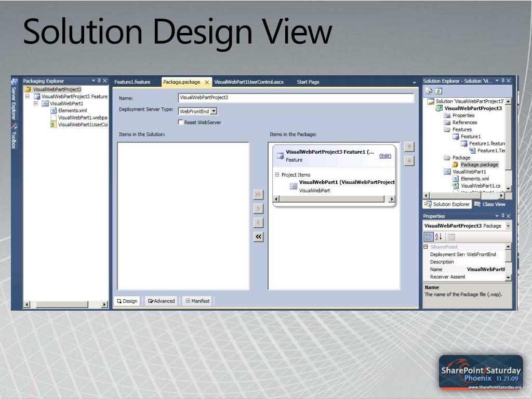Screen dimensions: 532x399
Task: Select the bold VisualWebPartProject3 project node
Action: [x=473, y=108]
